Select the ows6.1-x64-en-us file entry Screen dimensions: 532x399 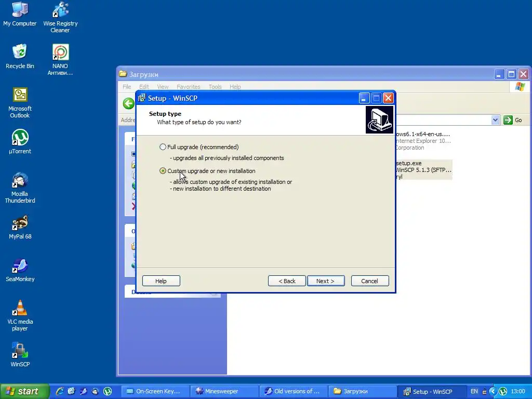[423, 141]
